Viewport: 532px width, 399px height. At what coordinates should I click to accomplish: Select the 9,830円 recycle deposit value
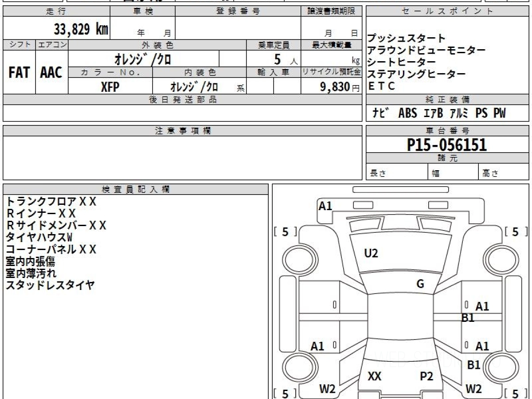pyautogui.click(x=340, y=87)
